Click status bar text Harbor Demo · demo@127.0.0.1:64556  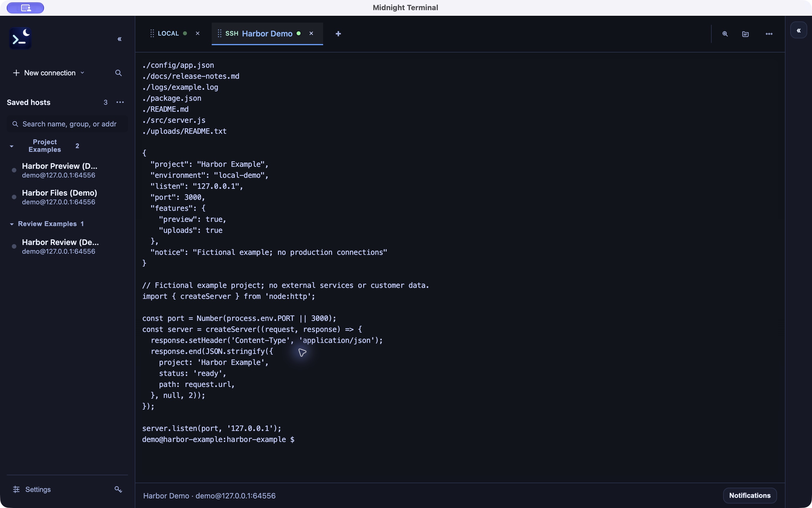coord(209,496)
